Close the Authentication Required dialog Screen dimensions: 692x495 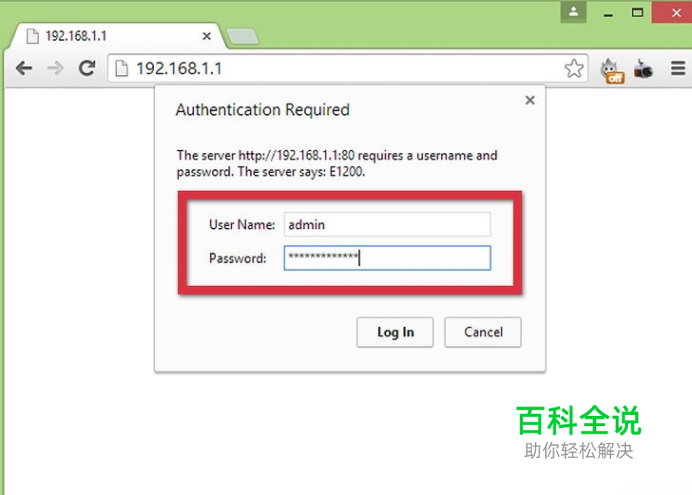tap(530, 101)
